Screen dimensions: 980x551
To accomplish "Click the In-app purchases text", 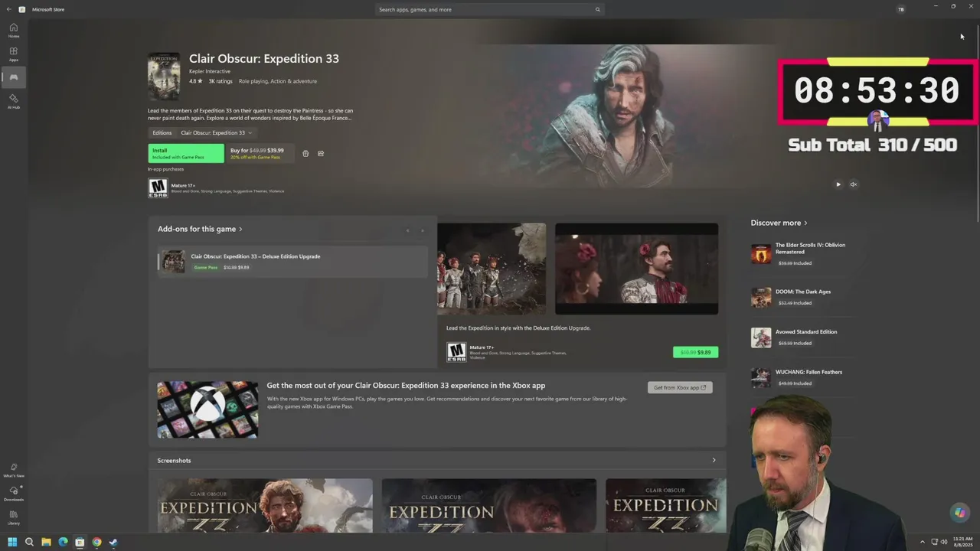I will pos(165,169).
